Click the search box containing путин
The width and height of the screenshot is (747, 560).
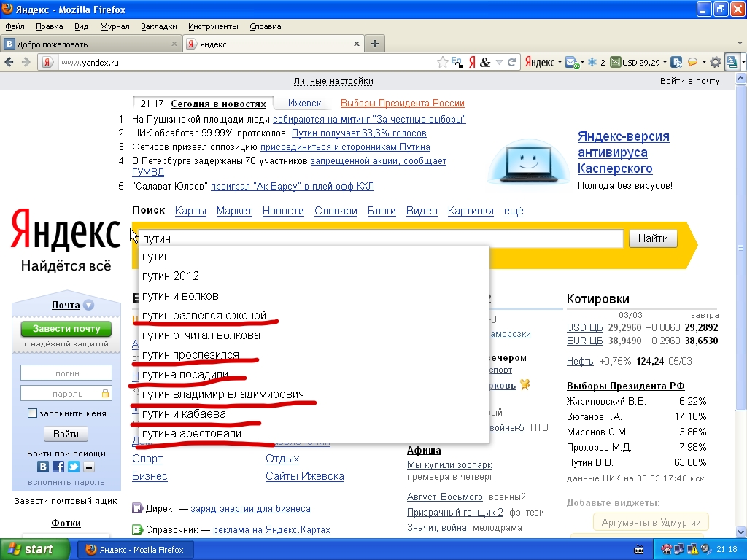[x=381, y=238]
